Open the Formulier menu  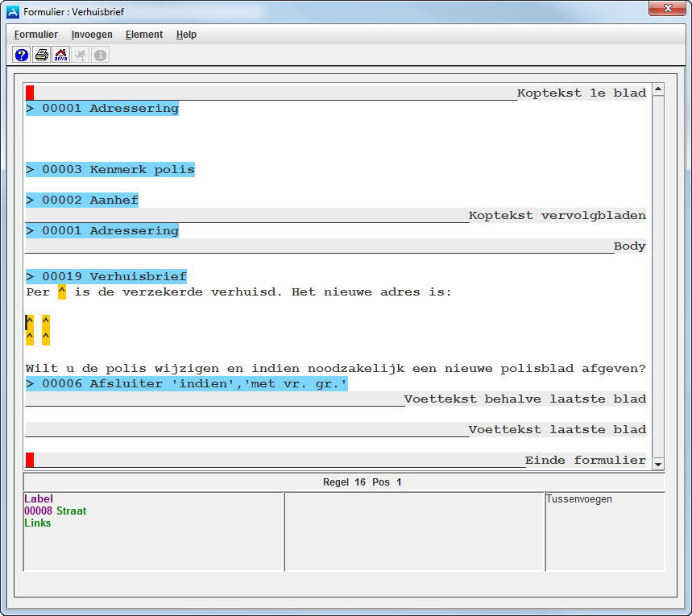point(35,35)
